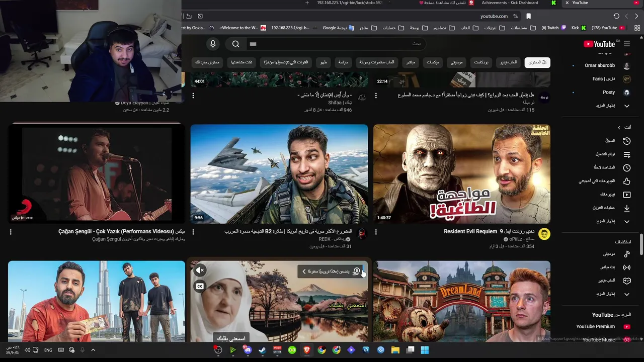The width and height of the screenshot is (644, 362).
Task: Select the video games filter chip
Action: 508,62
